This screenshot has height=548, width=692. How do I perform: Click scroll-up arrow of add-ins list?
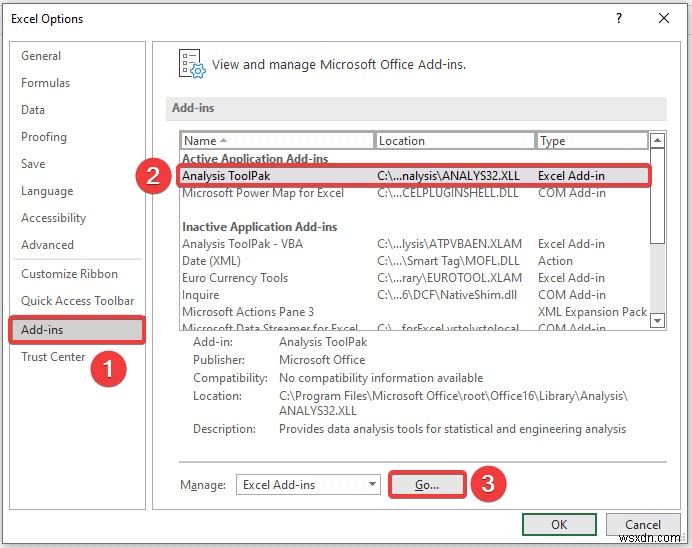point(658,141)
